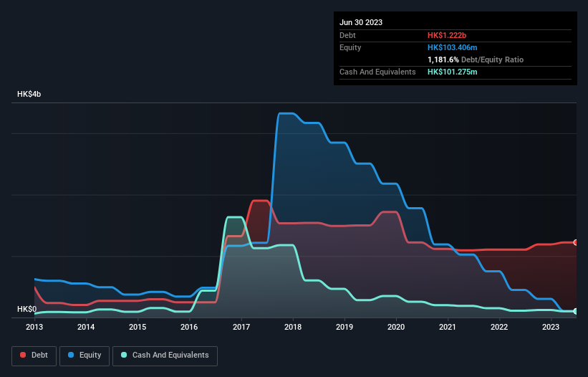Toggle Cash And Equivalents legend button
Viewport: 588px width, 377px height.
(165, 355)
